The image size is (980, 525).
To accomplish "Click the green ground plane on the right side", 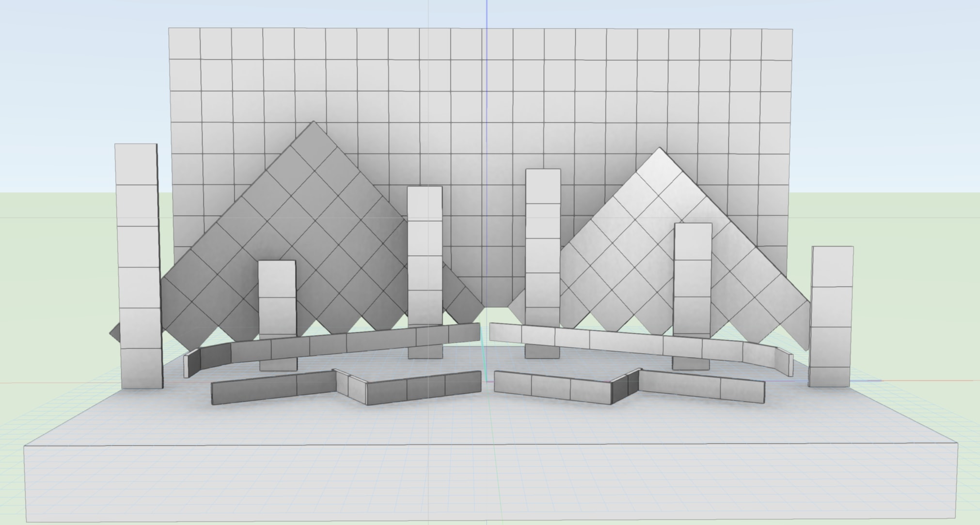I will click(921, 242).
